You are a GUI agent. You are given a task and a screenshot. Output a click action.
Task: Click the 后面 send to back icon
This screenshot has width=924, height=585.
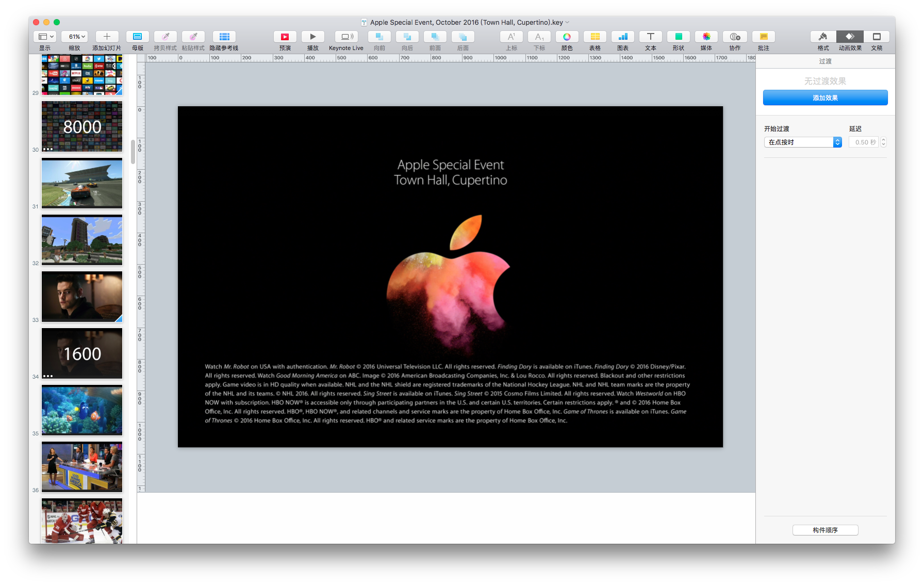[x=463, y=37]
